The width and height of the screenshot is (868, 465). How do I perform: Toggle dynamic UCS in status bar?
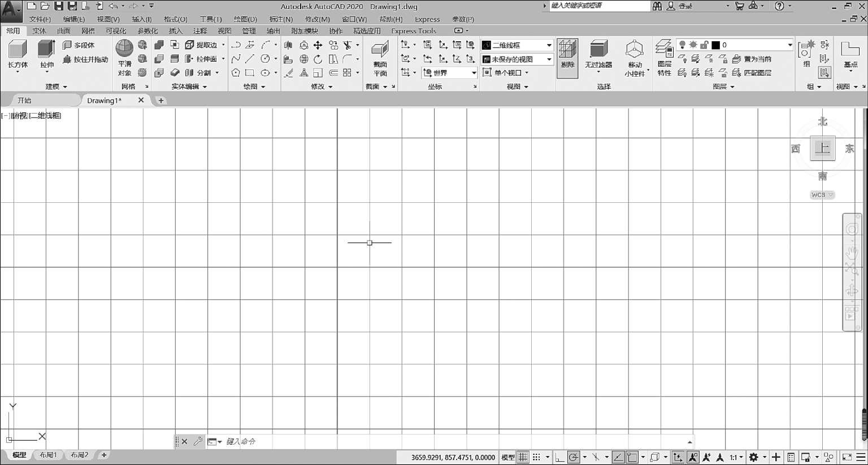pyautogui.click(x=678, y=457)
